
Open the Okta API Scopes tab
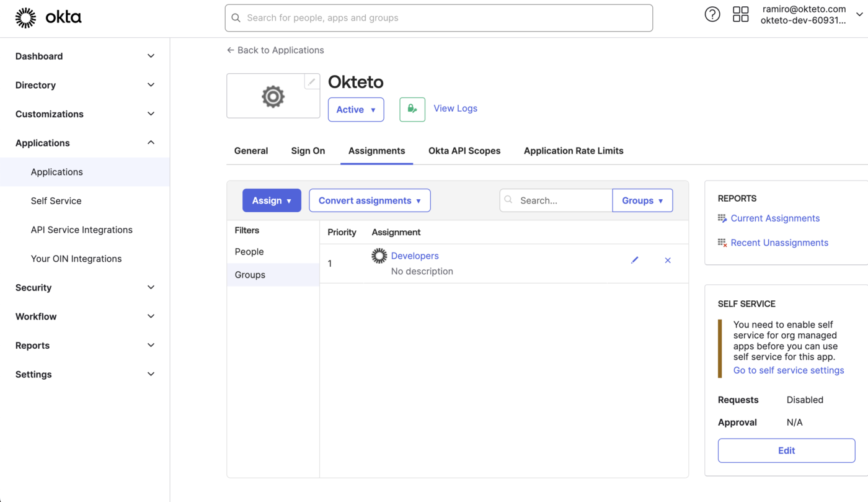click(x=464, y=150)
